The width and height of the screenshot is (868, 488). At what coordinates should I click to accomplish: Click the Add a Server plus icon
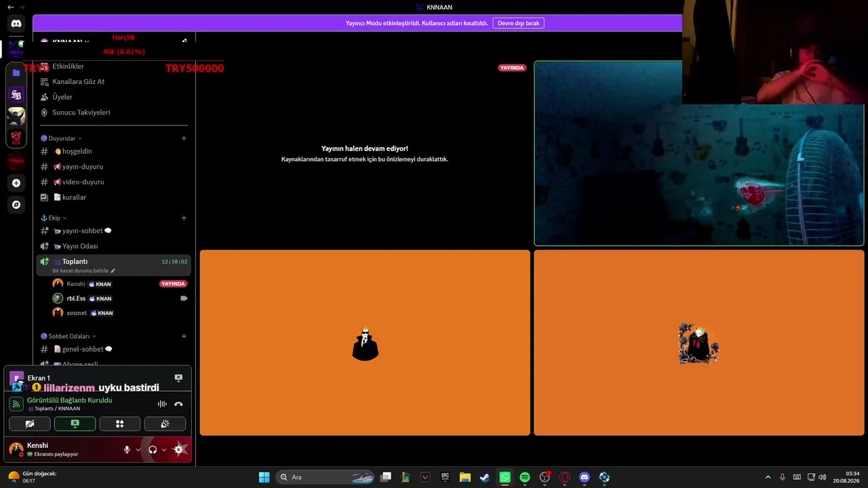pos(16,183)
